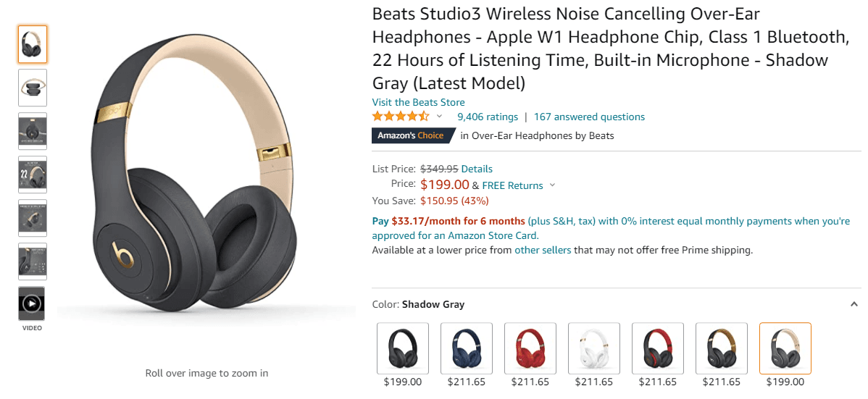Click the Amazon's Choice badge

click(x=412, y=135)
